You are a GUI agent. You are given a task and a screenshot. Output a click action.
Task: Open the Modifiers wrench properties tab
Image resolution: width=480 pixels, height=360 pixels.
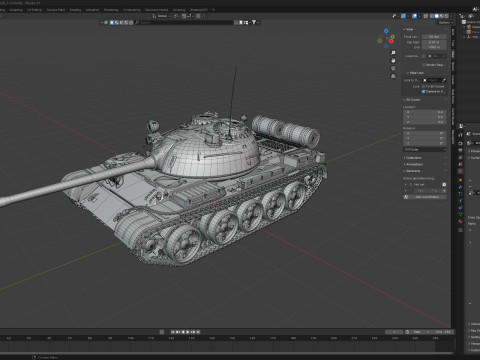click(x=460, y=187)
